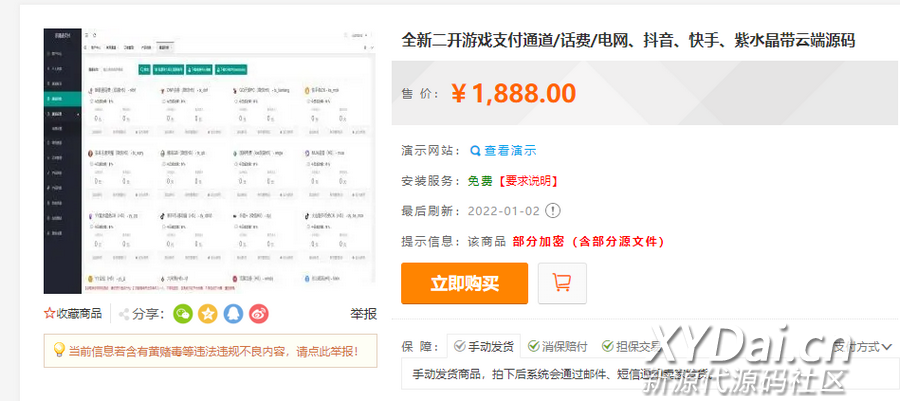900x401 pixels.
Task: Click the info icon beside 2022-01-02
Action: [x=553, y=211]
